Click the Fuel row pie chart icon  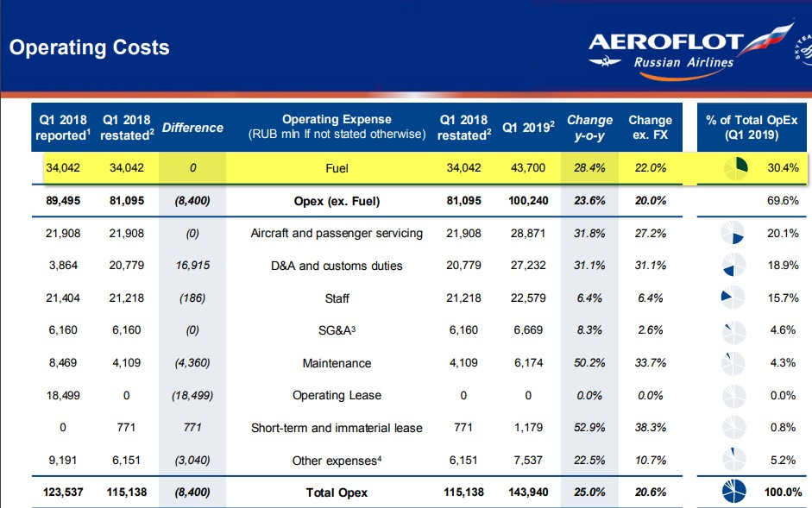pyautogui.click(x=735, y=168)
